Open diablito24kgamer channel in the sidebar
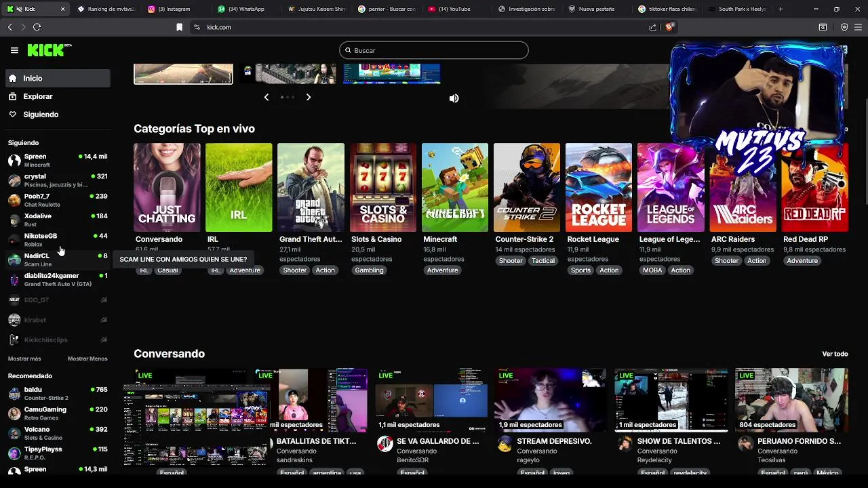Image resolution: width=868 pixels, height=488 pixels. (58, 279)
